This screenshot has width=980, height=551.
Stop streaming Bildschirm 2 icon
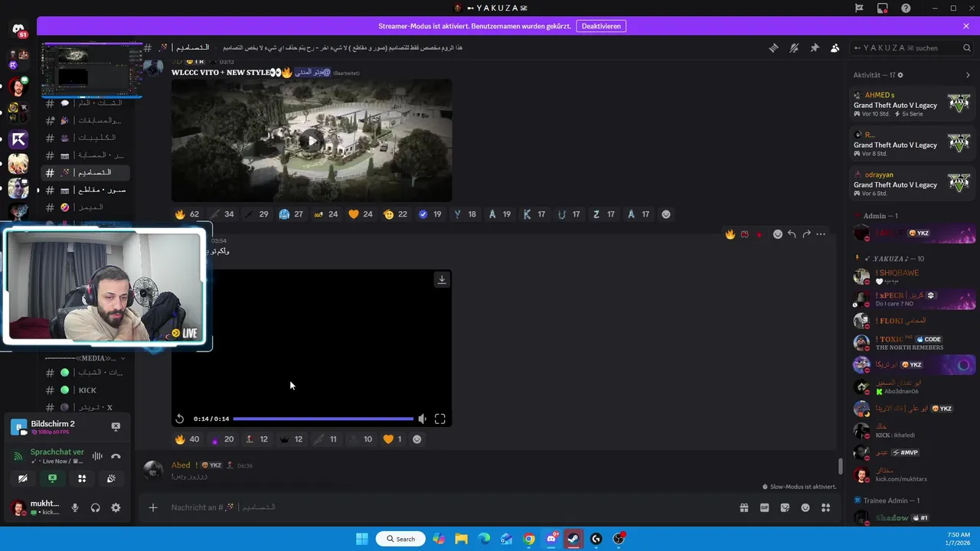click(116, 426)
